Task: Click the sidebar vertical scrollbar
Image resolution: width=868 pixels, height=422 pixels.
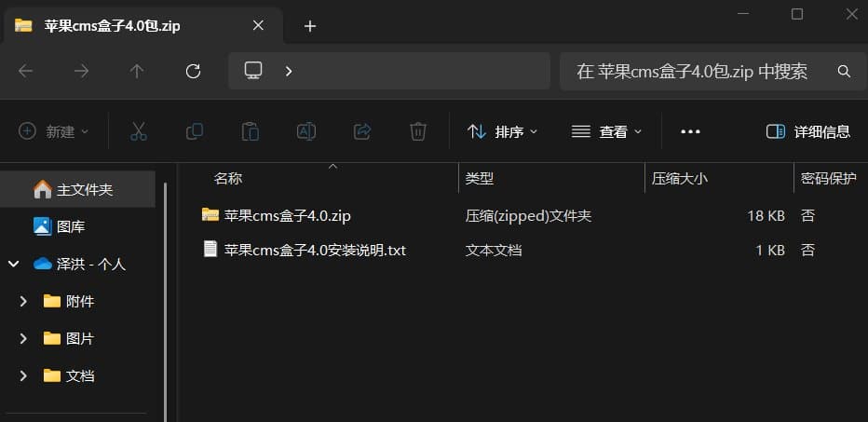Action: (165, 302)
